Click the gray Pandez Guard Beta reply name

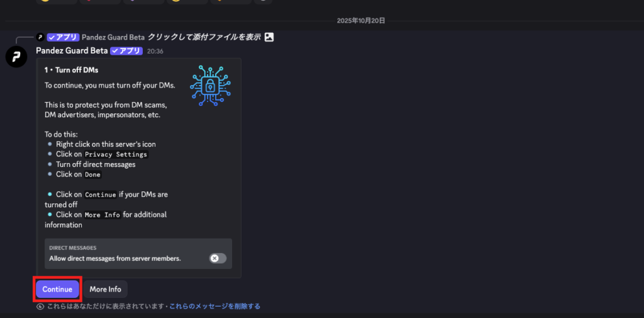coord(113,37)
